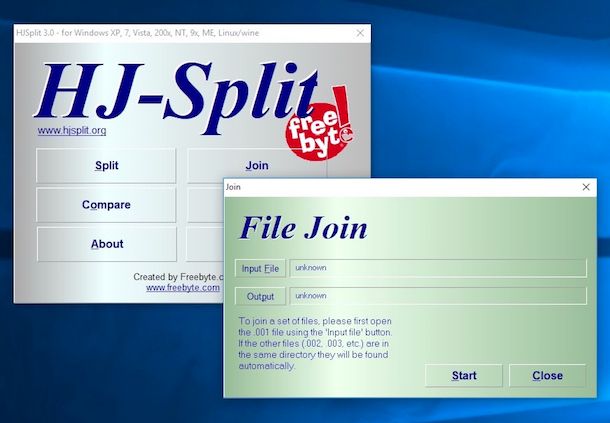Close the Join window with the X
610x423 pixels.
point(586,187)
